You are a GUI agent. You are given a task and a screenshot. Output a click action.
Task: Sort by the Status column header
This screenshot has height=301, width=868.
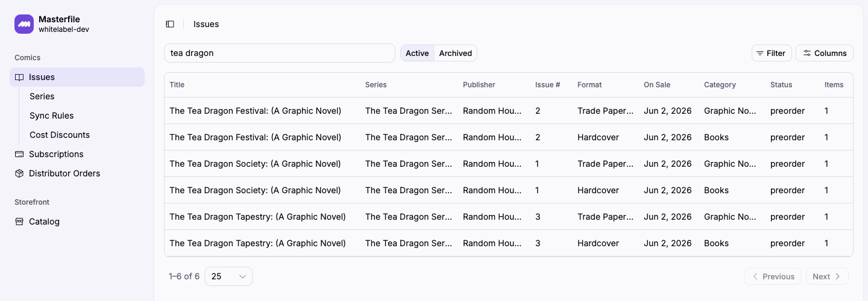click(x=781, y=85)
